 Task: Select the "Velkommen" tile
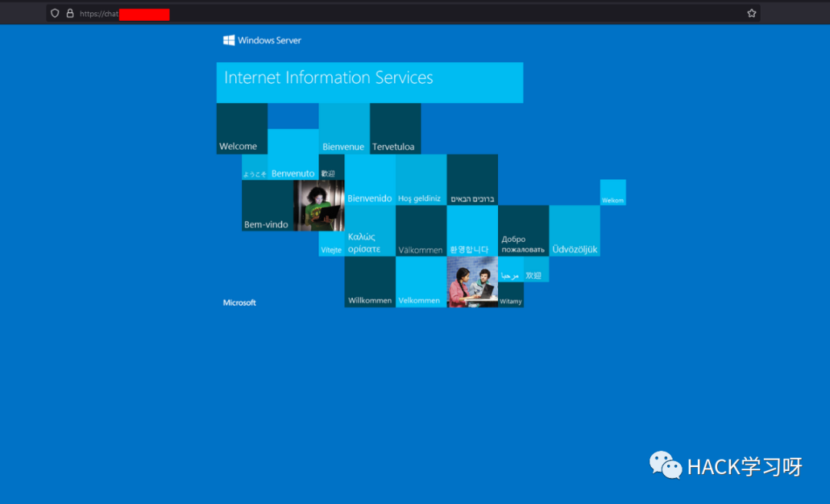coord(421,282)
